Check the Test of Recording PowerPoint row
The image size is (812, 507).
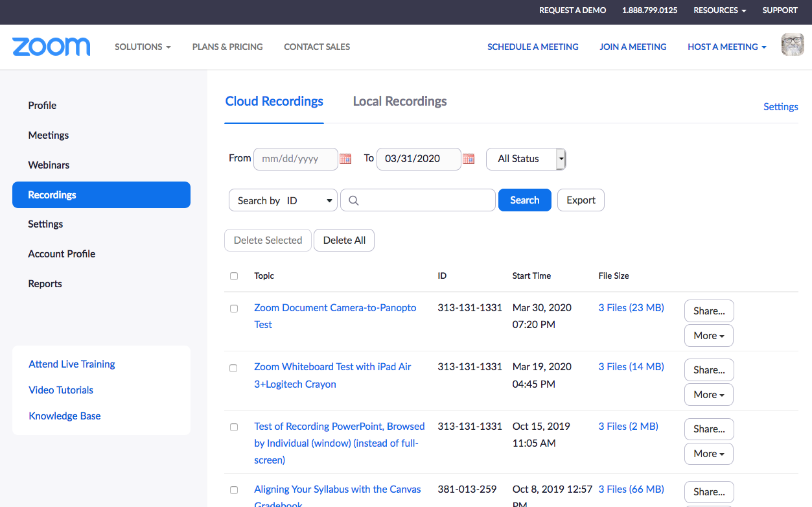[x=234, y=427]
